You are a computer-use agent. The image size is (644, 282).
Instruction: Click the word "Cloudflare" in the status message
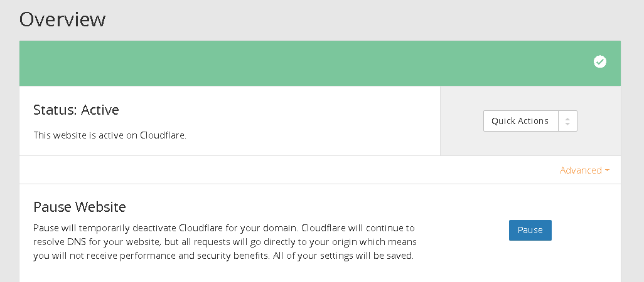(x=162, y=135)
